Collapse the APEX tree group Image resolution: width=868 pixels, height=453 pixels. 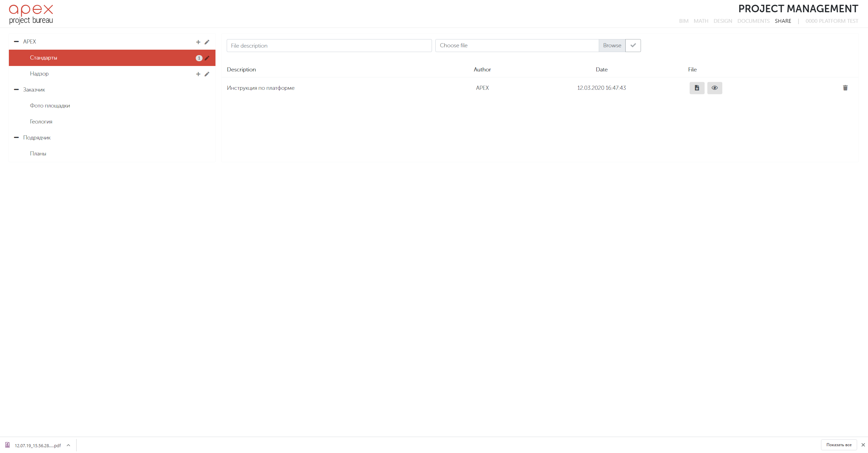click(x=16, y=41)
